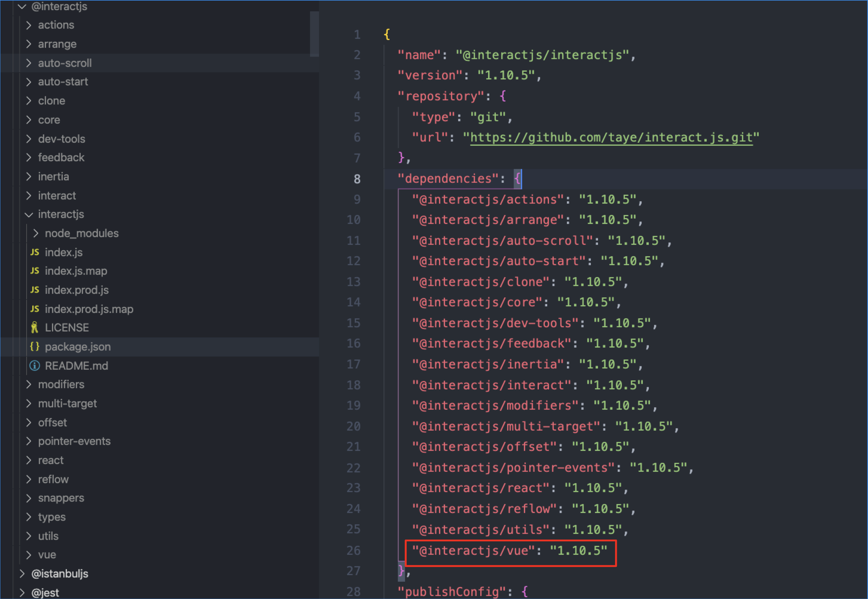Screen dimensions: 868x599
Task: Open the index.js file
Action: [64, 252]
